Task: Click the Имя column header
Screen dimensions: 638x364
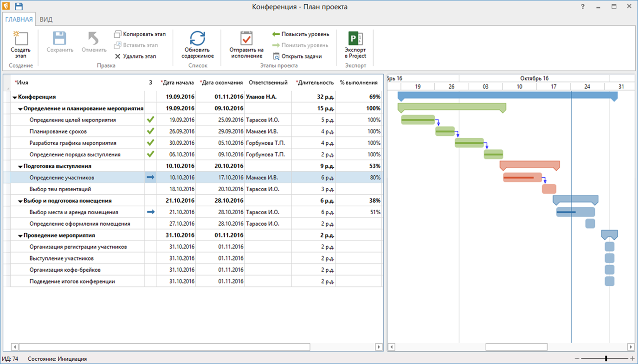Action: (x=77, y=83)
